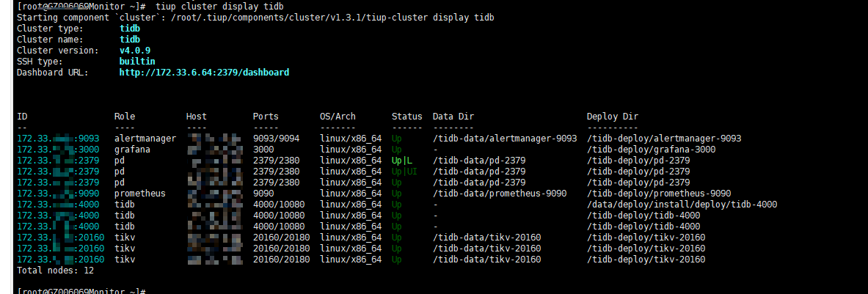Click the 'Up' status in the prometheus row
Image resolution: width=868 pixels, height=294 pixels.
pyautogui.click(x=396, y=194)
